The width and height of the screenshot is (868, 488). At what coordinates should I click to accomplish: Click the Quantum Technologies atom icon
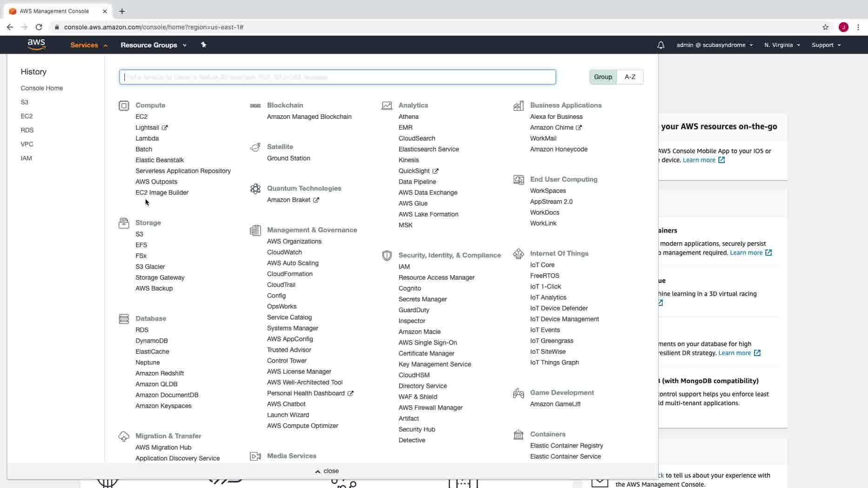(x=255, y=189)
